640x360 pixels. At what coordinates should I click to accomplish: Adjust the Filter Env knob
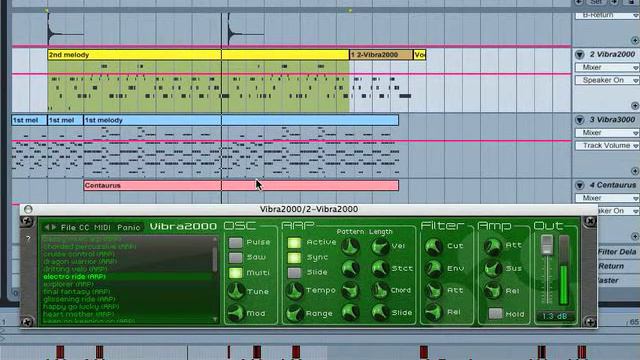[433, 268]
